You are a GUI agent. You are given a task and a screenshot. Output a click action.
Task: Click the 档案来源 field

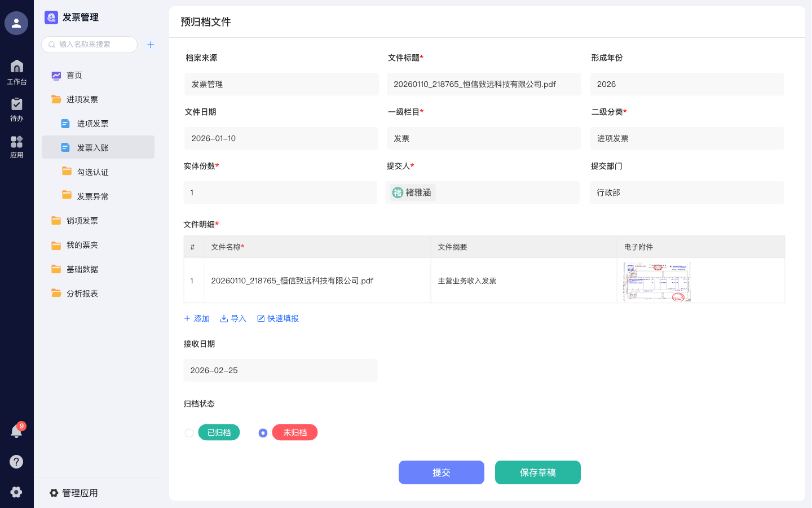pos(281,84)
